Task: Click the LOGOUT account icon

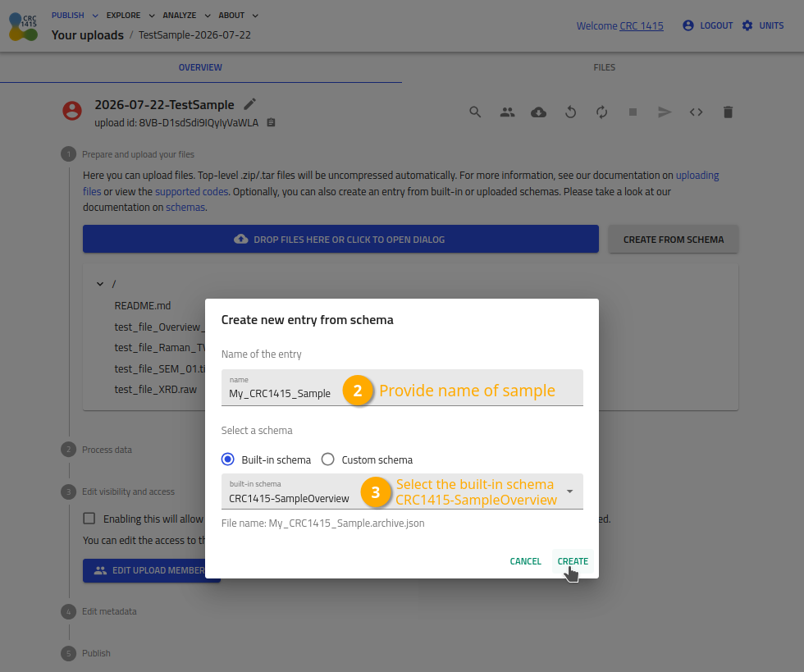Action: coord(688,25)
